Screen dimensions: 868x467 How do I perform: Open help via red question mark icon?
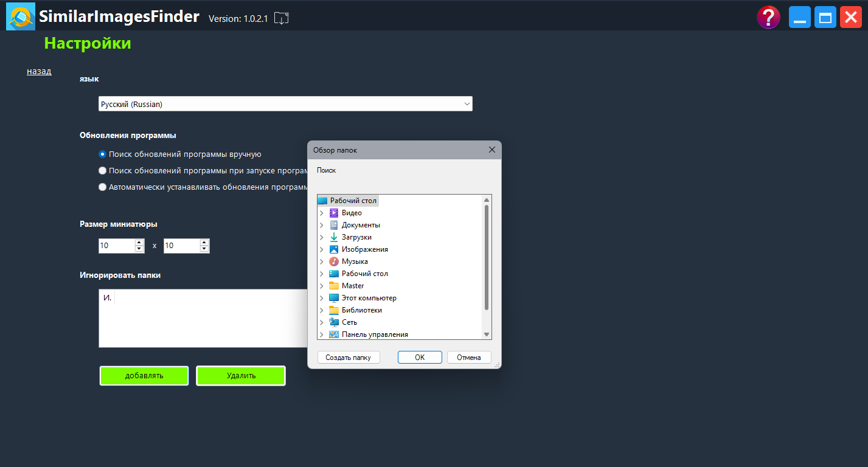[769, 17]
